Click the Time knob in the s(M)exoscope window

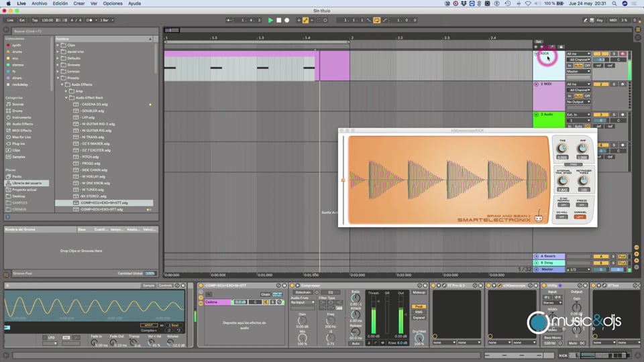pos(562,148)
